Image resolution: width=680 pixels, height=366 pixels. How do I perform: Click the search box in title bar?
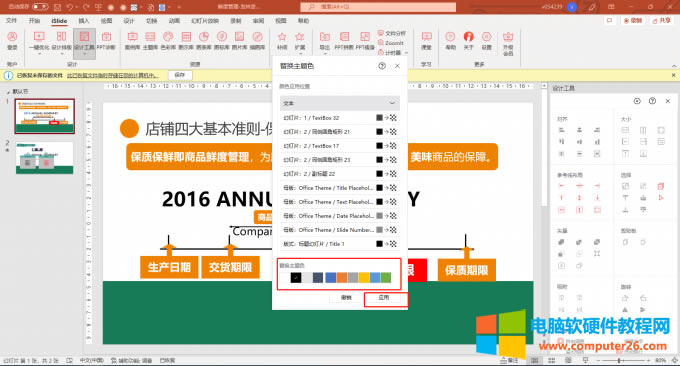click(x=378, y=7)
